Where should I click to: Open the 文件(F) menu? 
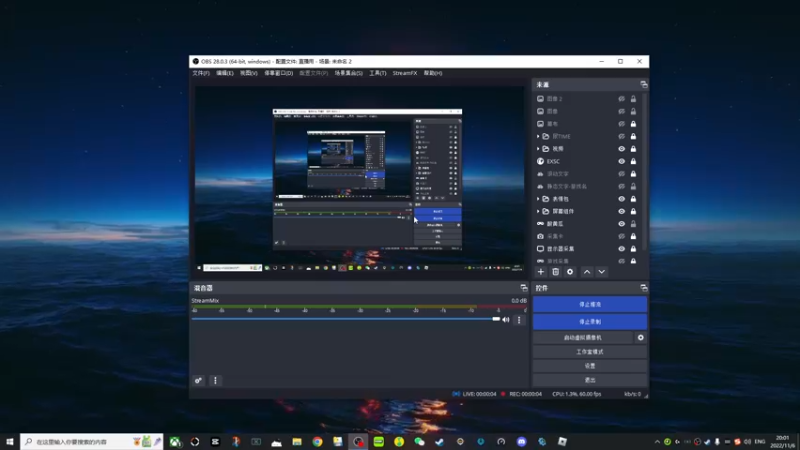tap(201, 73)
